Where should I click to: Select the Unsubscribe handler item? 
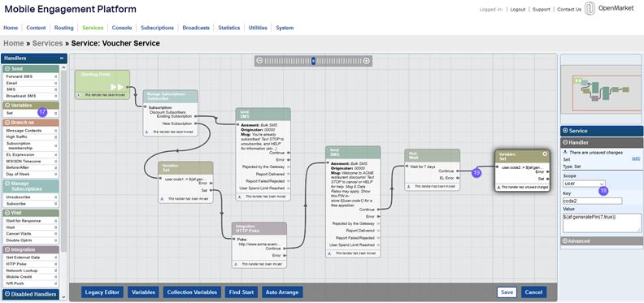click(x=31, y=197)
